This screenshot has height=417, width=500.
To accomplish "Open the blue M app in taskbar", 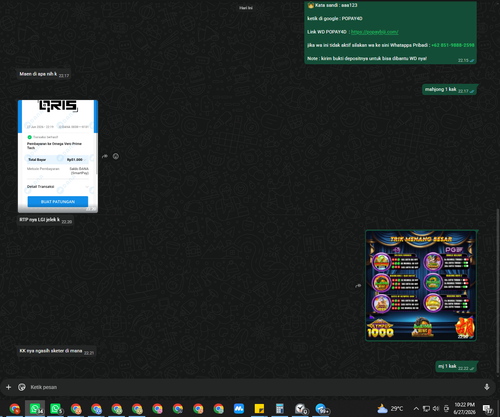I will click(x=239, y=409).
